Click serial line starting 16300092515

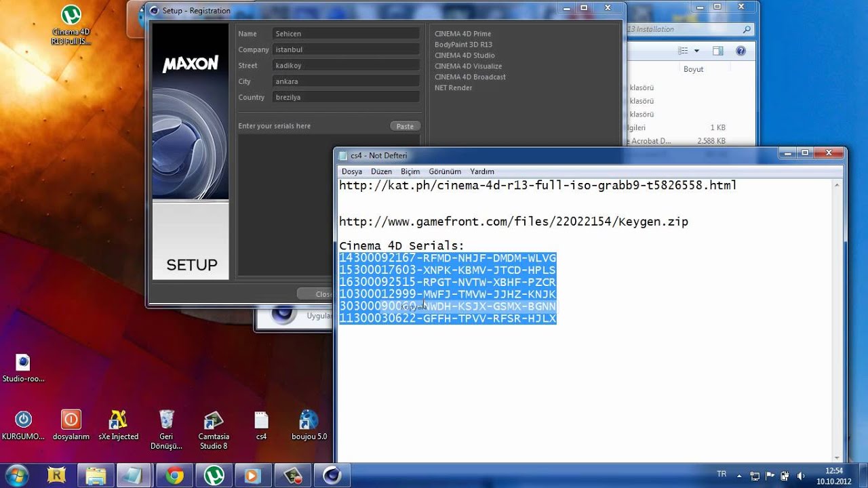coord(448,282)
